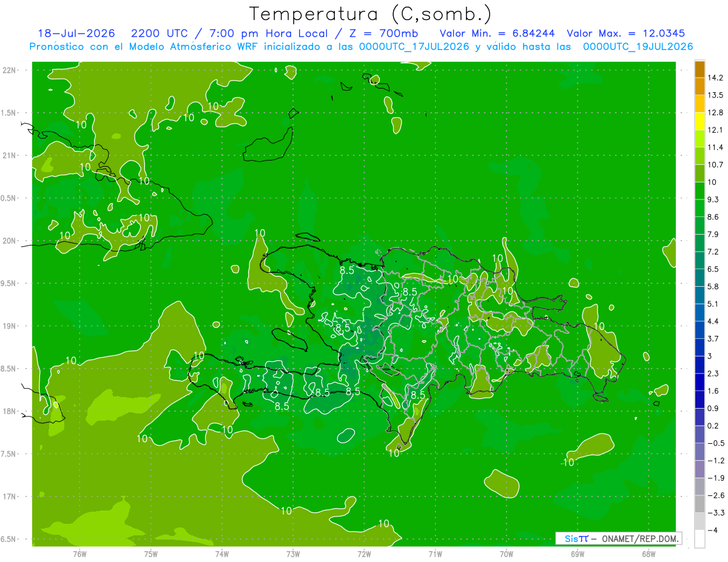Click the '68W' longitude axis label

point(649,554)
